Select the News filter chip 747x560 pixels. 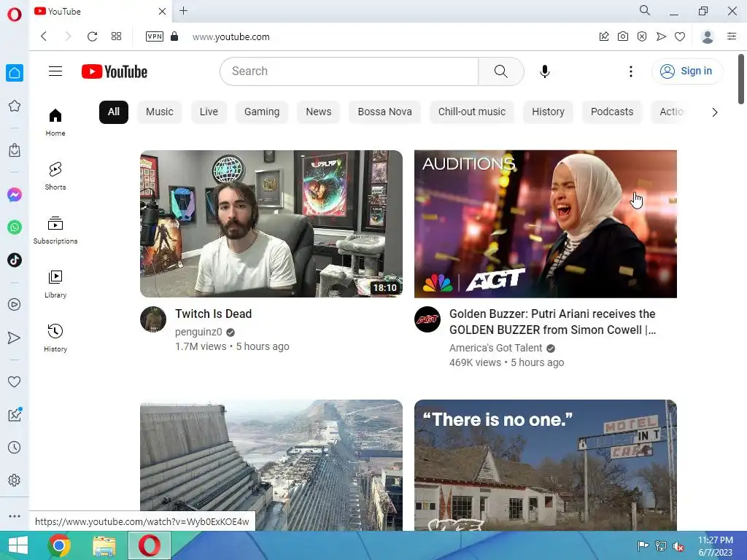coord(318,112)
